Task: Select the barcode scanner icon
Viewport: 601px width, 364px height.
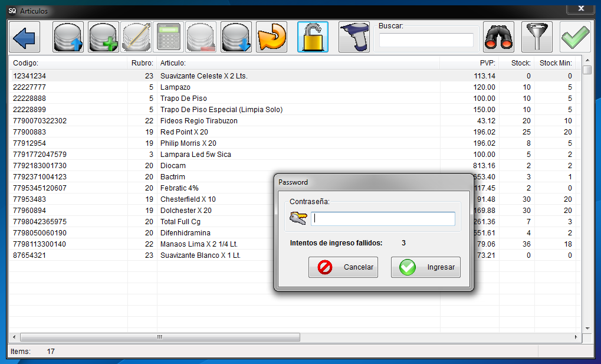Action: (354, 37)
